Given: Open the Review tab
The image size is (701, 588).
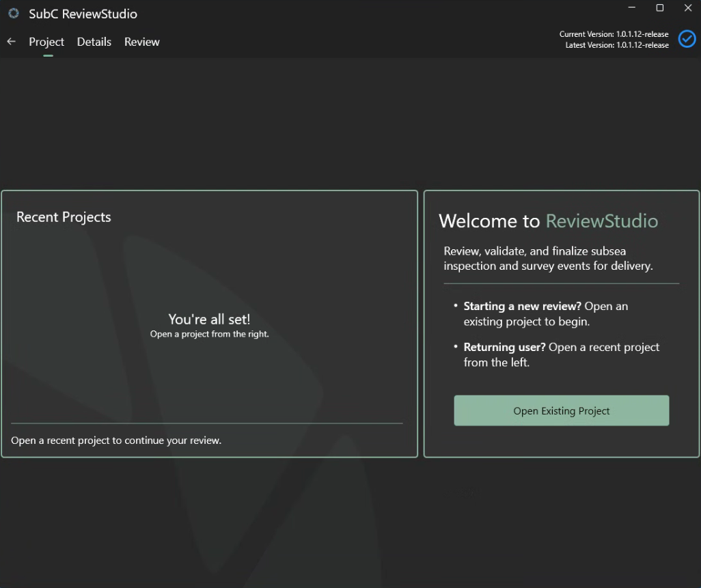Looking at the screenshot, I should tap(141, 42).
